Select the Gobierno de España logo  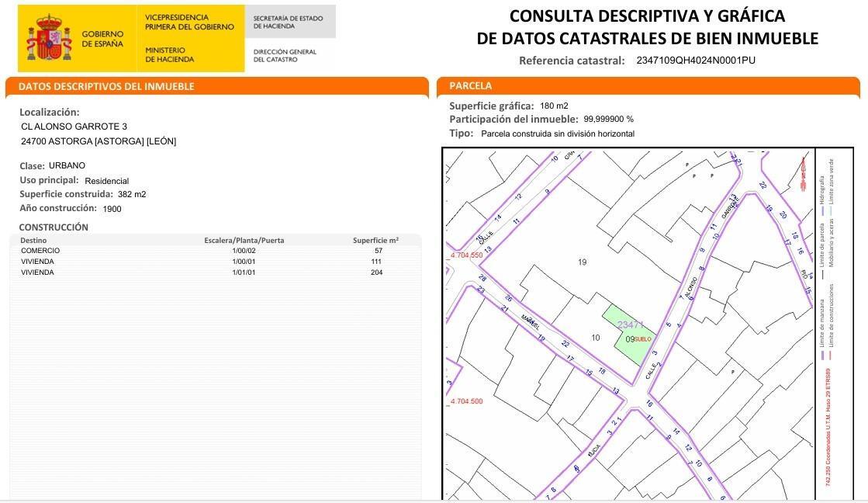(78, 36)
